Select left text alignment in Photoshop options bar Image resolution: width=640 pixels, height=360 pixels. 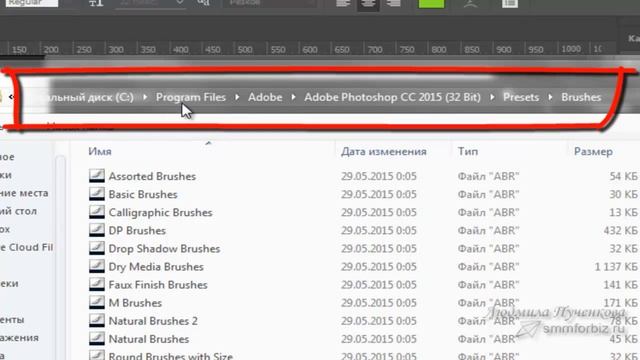point(343,3)
